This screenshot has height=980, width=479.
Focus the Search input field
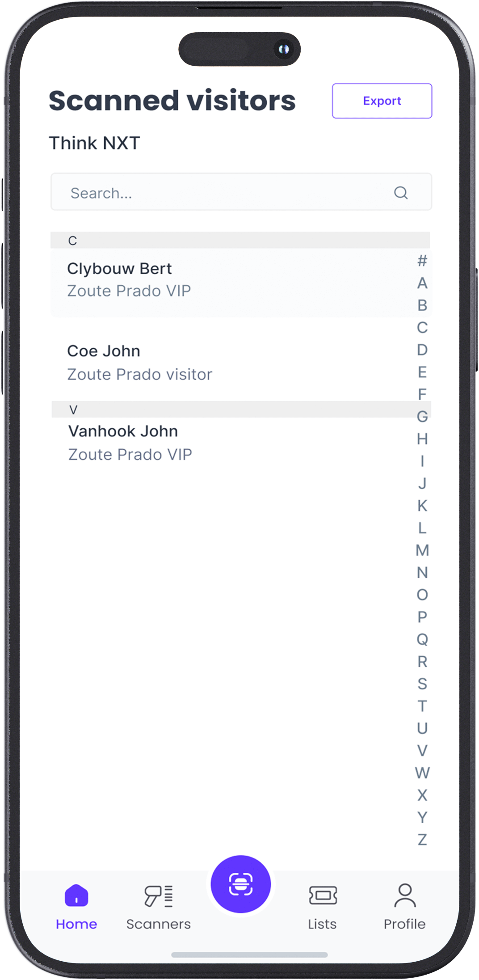coord(223,193)
